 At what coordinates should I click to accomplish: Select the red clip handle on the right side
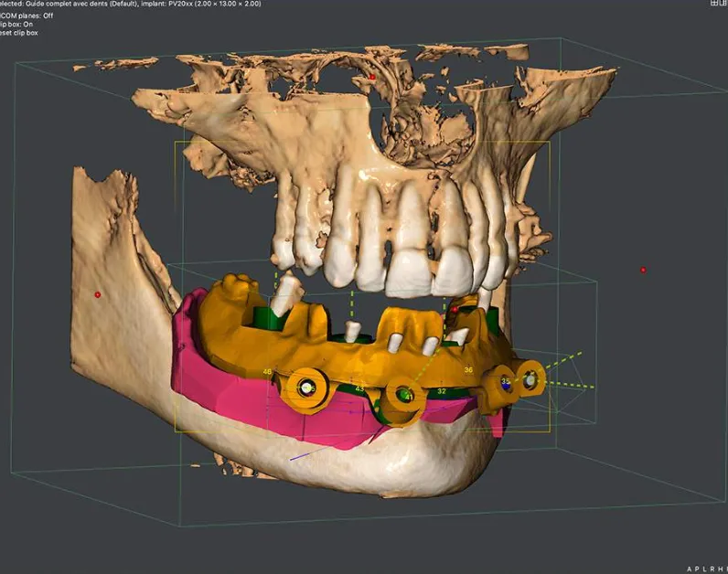[x=643, y=270]
